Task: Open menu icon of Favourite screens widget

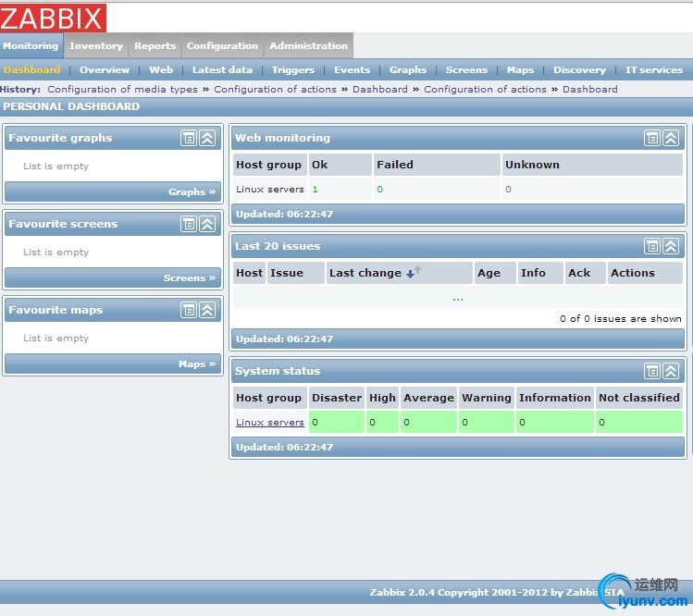Action: pos(189,224)
